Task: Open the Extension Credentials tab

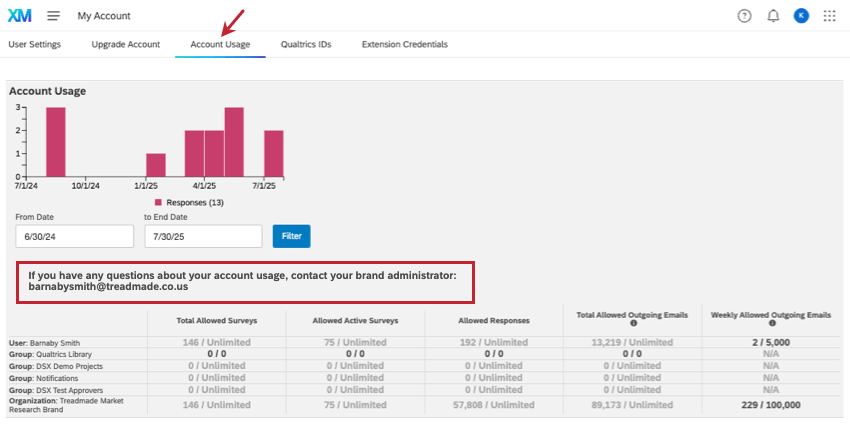Action: pos(405,44)
